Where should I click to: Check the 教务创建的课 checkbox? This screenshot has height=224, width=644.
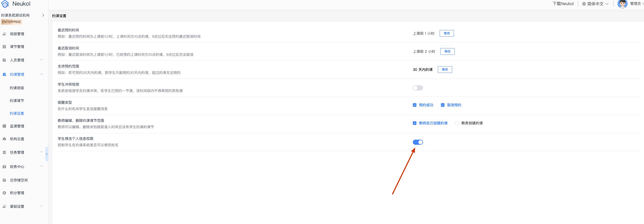point(457,123)
